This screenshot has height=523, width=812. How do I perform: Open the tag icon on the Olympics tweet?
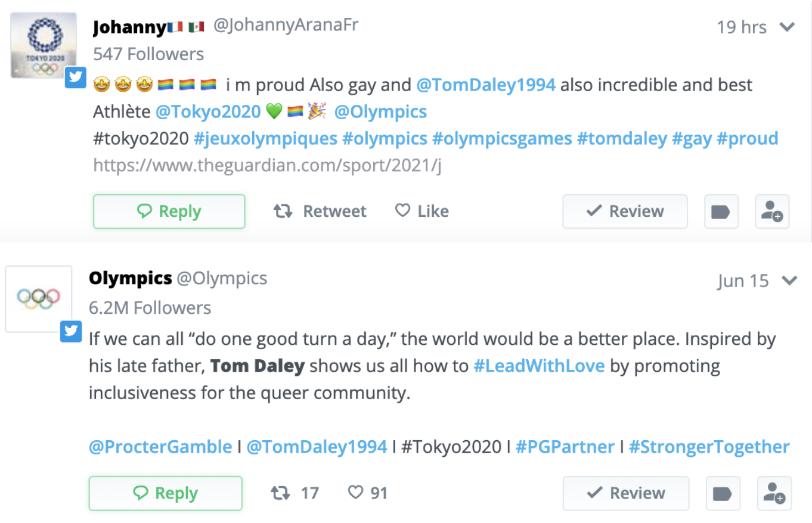pos(723,493)
